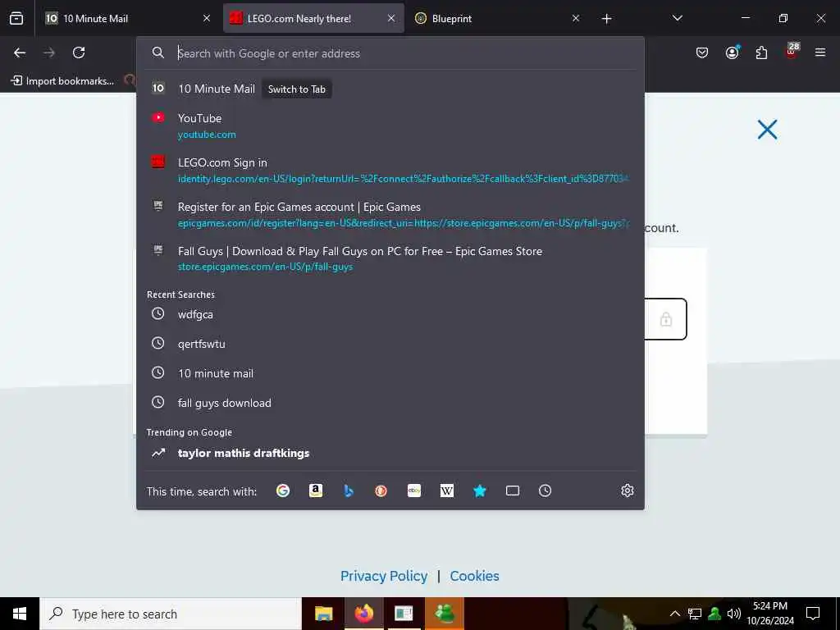Image resolution: width=840 pixels, height=630 pixels.
Task: Open a new tab with plus button
Action: pos(606,19)
